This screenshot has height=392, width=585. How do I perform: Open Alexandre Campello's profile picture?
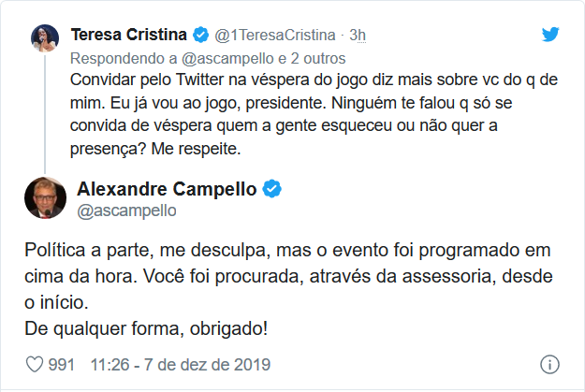pyautogui.click(x=44, y=196)
